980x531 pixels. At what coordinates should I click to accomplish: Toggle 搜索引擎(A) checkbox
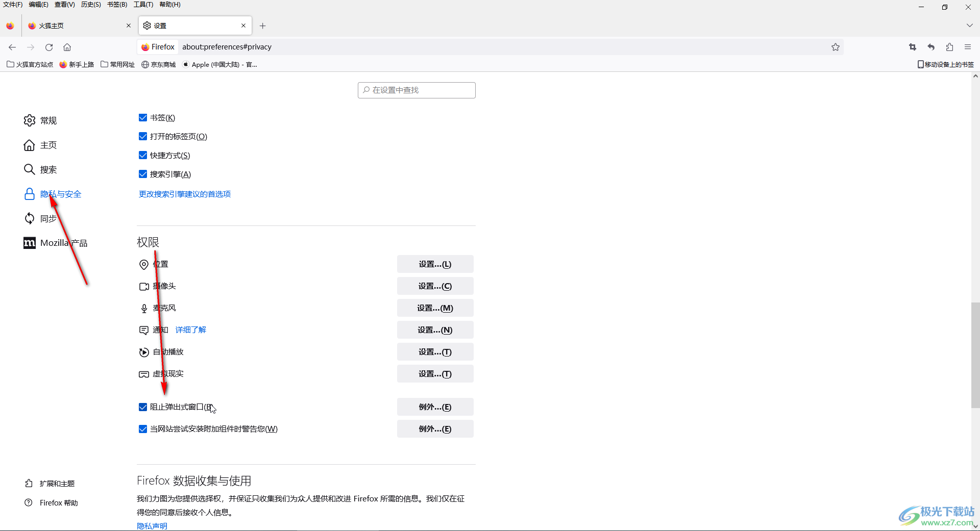pyautogui.click(x=143, y=174)
